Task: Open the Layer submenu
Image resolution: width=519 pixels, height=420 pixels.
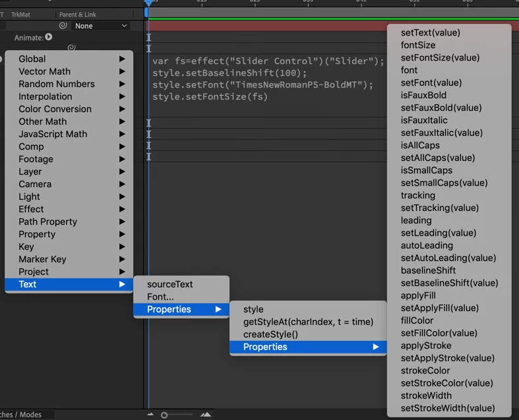Action: tap(69, 172)
